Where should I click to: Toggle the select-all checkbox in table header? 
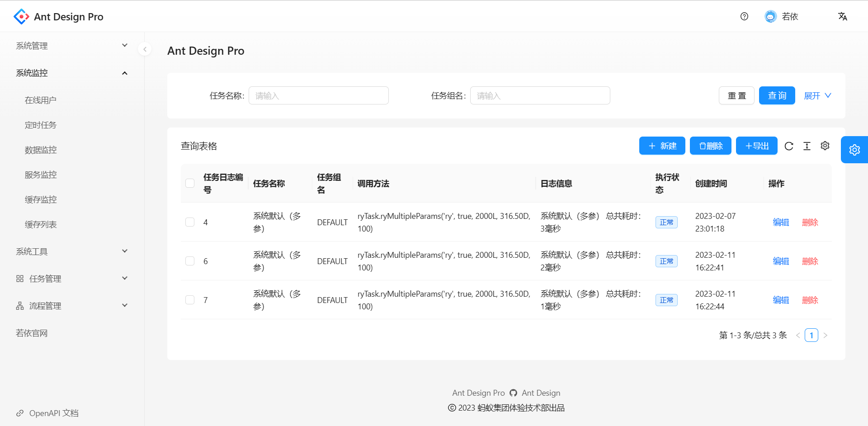[x=190, y=183]
